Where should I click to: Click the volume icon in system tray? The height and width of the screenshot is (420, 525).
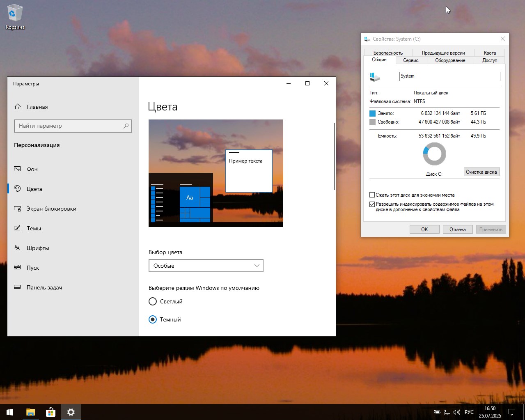[x=456, y=412]
